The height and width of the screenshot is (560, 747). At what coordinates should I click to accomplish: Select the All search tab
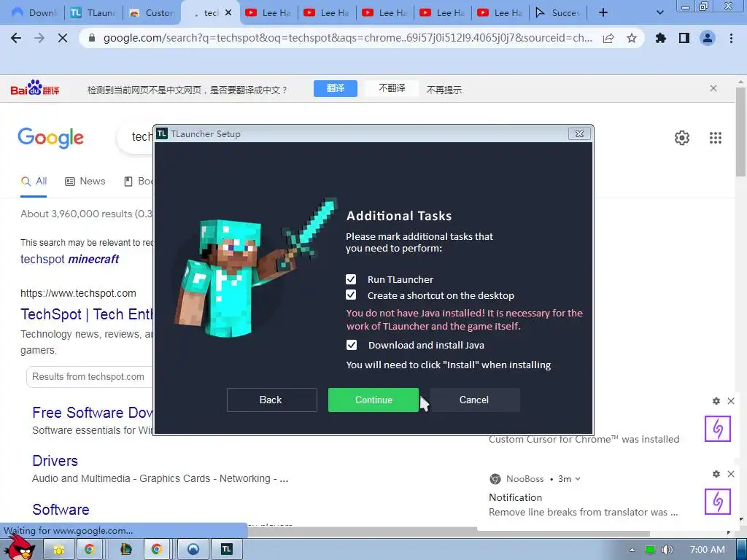click(34, 182)
